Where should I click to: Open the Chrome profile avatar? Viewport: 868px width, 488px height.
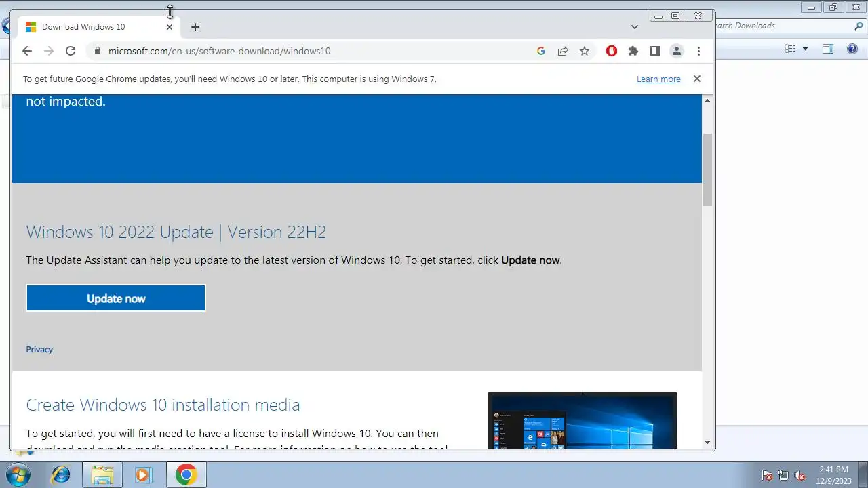(x=677, y=51)
